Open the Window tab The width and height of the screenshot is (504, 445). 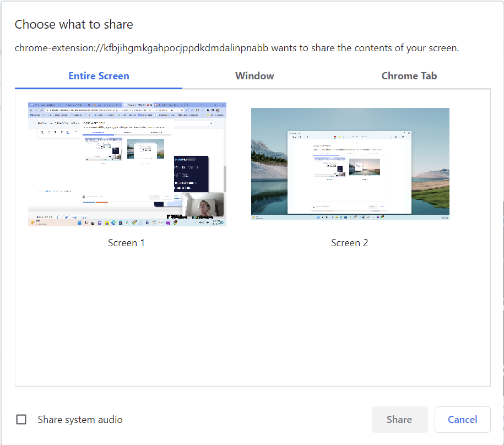click(254, 76)
